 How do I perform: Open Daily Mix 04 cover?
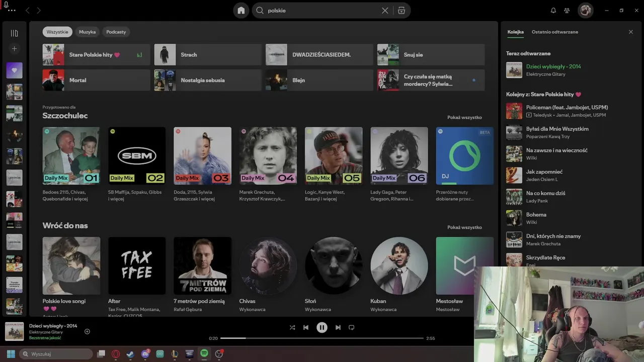tap(268, 156)
